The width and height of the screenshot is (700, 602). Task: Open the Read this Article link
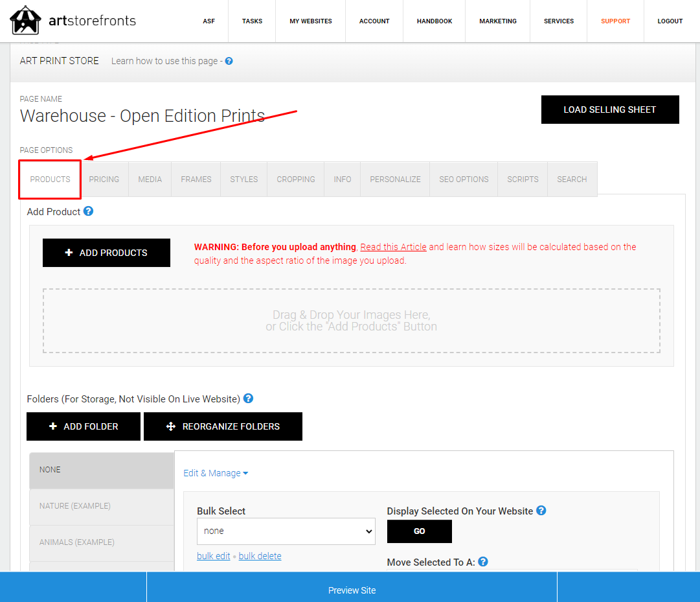tap(393, 247)
